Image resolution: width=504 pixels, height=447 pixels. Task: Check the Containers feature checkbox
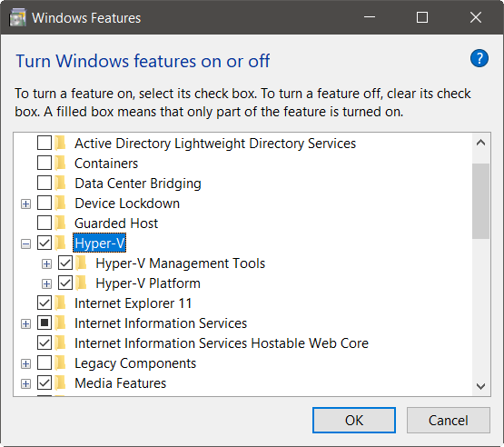pos(44,163)
